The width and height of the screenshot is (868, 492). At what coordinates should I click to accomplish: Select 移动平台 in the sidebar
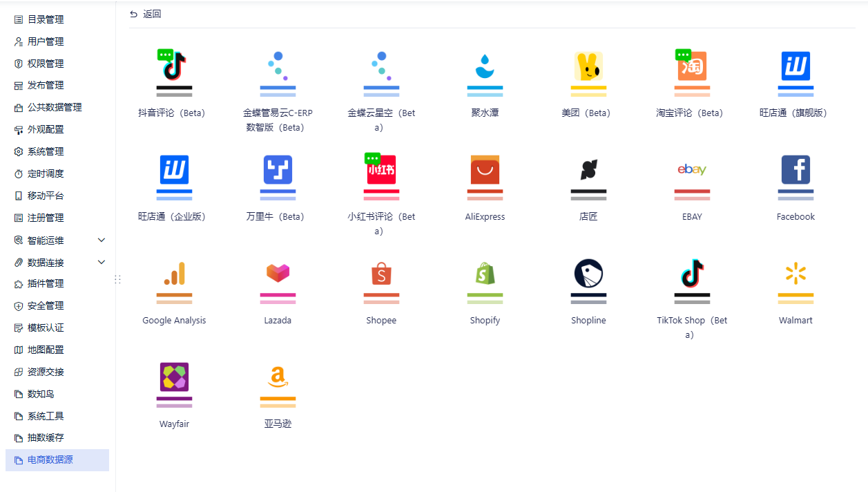click(x=57, y=196)
